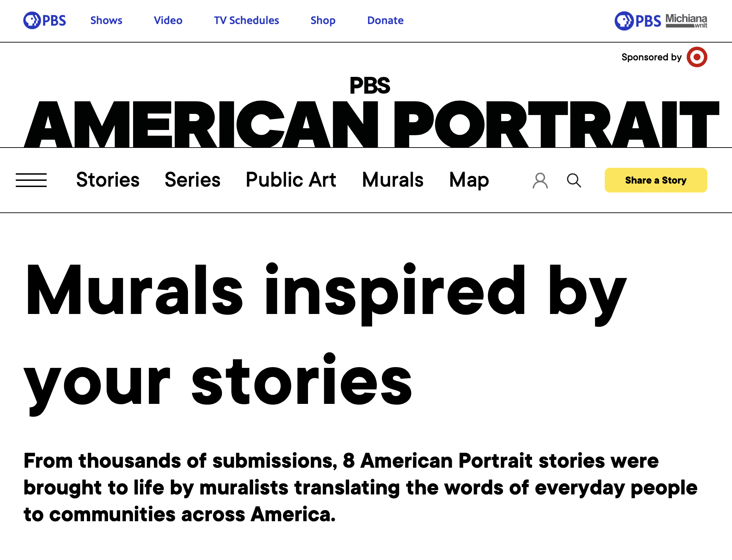Click the PBS logo in top-left corner
The image size is (732, 560).
tap(45, 21)
